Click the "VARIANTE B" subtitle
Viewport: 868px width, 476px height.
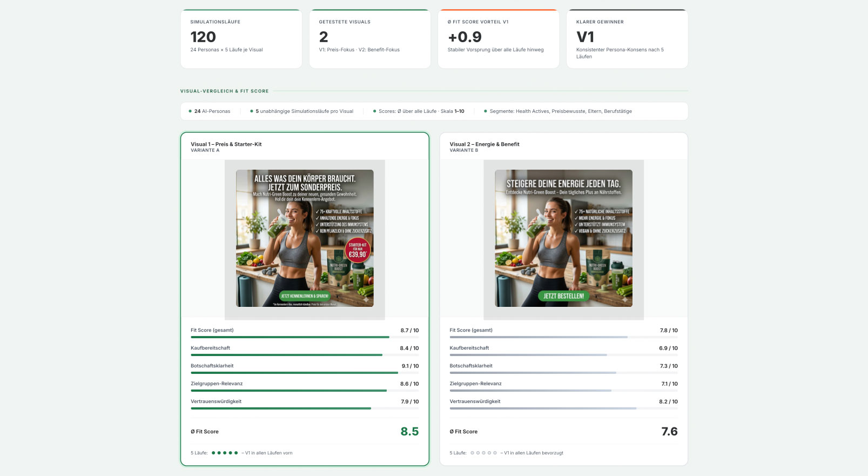pyautogui.click(x=464, y=150)
